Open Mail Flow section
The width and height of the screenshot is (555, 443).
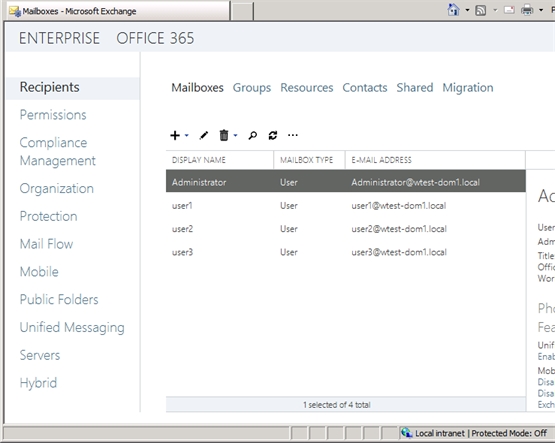(x=46, y=244)
